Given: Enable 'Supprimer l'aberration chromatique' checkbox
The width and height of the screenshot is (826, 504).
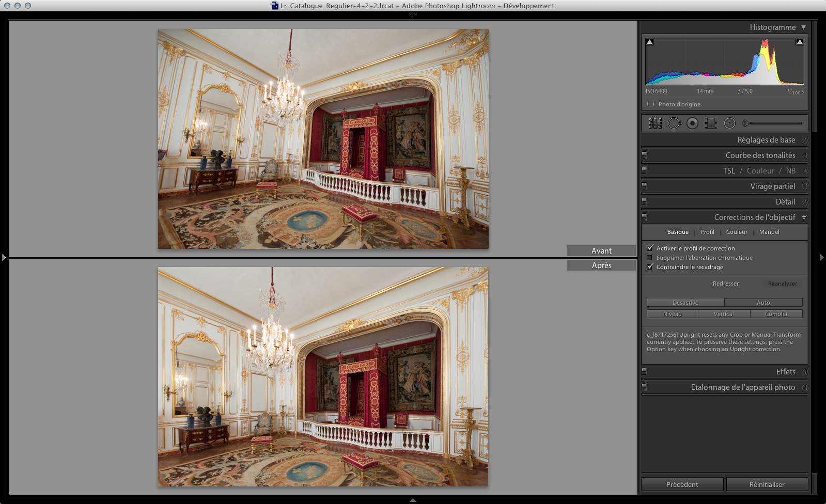Looking at the screenshot, I should point(650,258).
